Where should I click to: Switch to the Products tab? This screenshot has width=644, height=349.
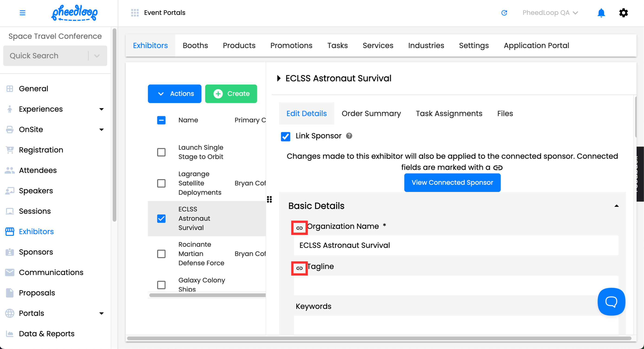click(239, 46)
